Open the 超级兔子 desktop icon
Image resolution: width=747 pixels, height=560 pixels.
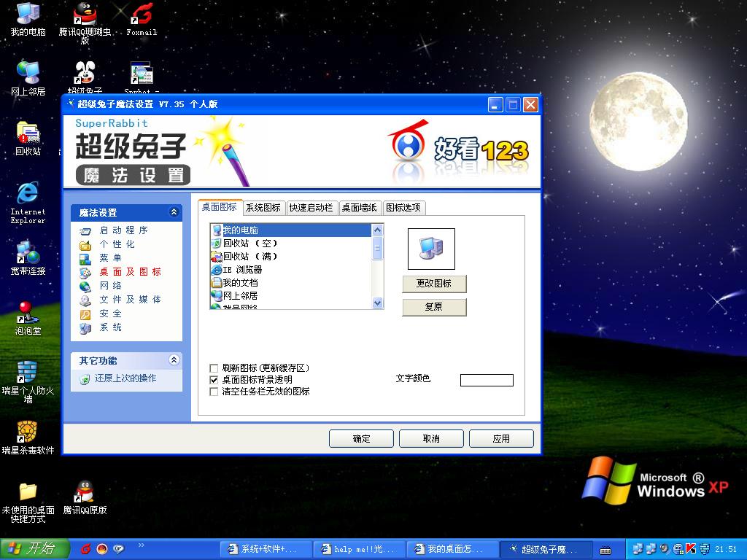(x=85, y=77)
